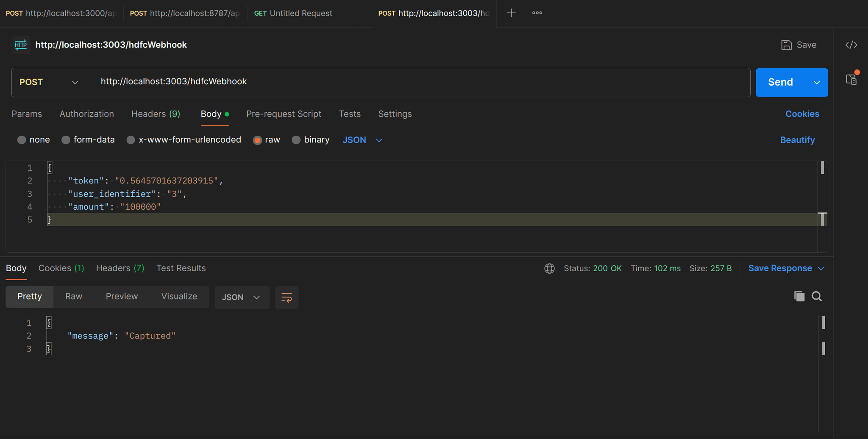Search the response with magnifier icon

pos(817,296)
